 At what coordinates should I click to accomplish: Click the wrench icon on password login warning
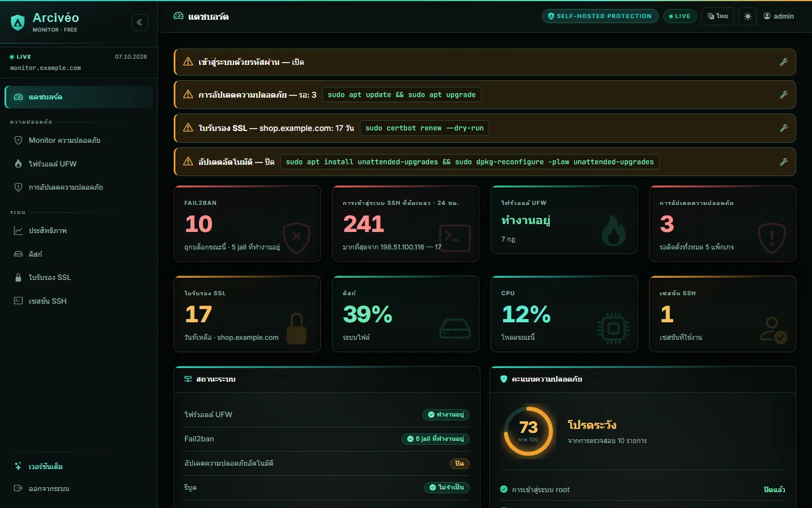click(784, 62)
